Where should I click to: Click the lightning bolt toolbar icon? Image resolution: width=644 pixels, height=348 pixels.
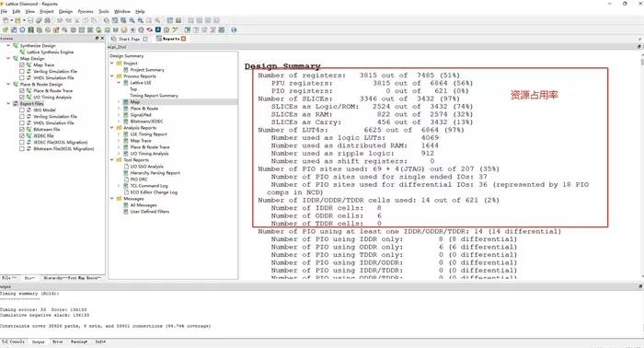pos(133,30)
